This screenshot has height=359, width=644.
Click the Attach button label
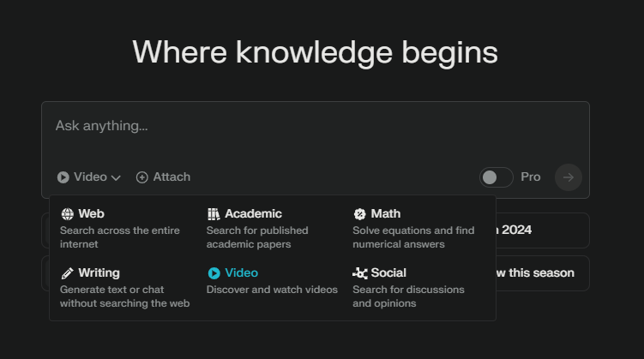coord(172,177)
